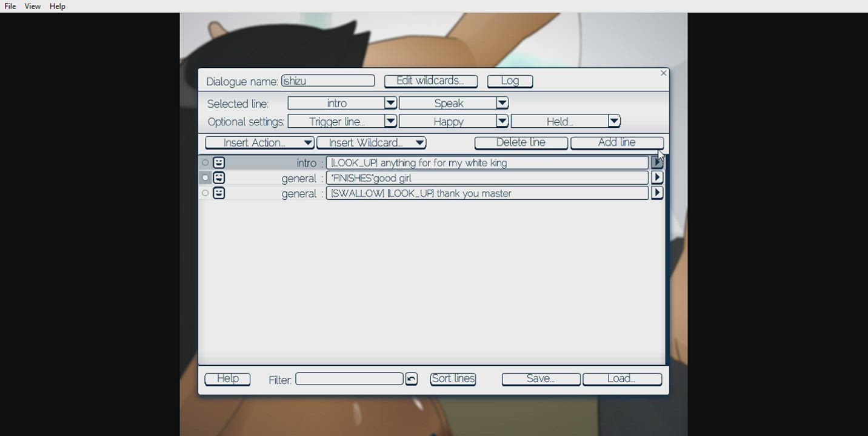Expand the Insert Action... dropdown

pos(259,143)
